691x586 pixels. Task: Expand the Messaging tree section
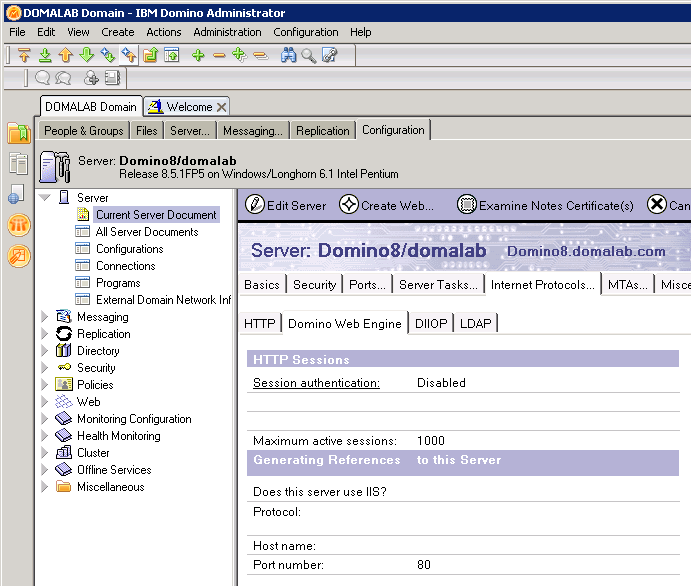tap(45, 316)
